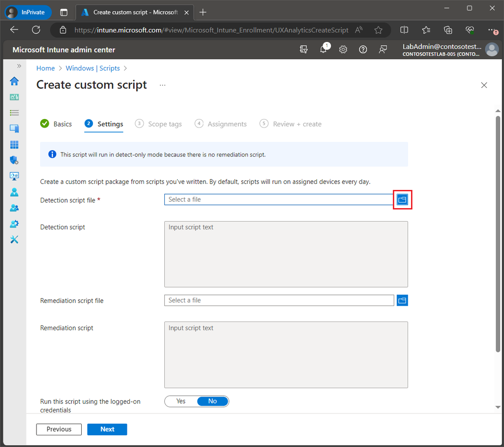Select Create custom script browser tab

tap(135, 12)
